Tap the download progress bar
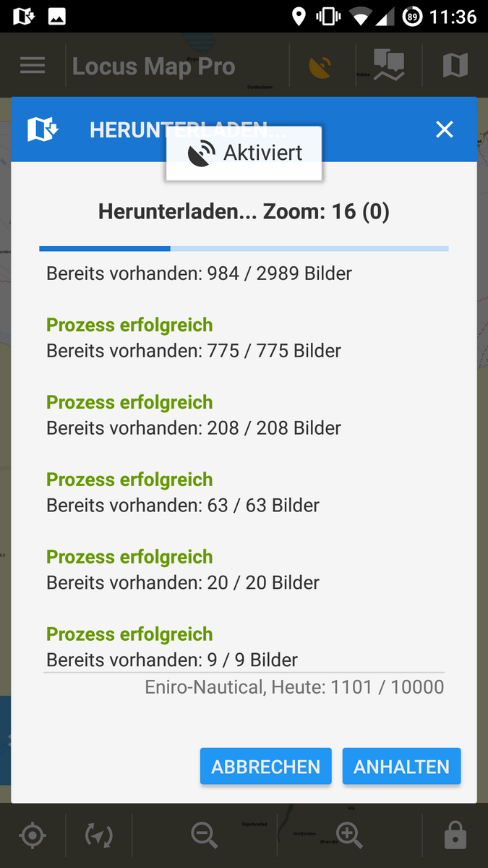This screenshot has height=868, width=488. click(x=244, y=248)
